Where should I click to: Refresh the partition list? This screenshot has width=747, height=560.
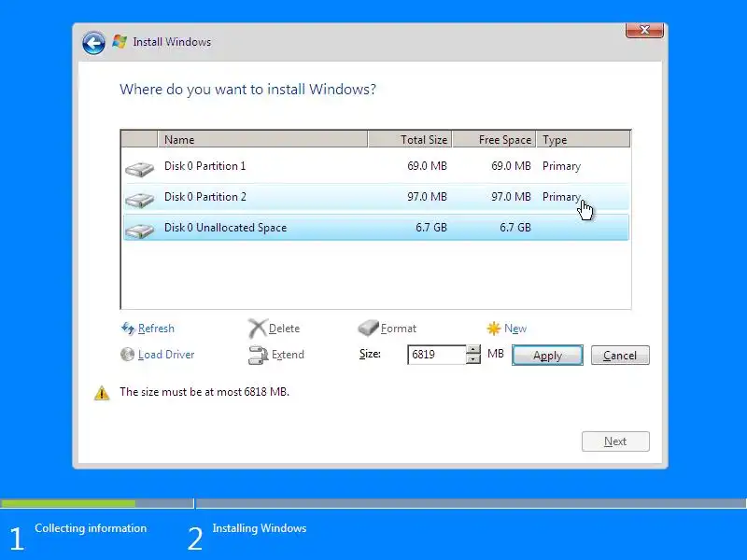(x=156, y=329)
